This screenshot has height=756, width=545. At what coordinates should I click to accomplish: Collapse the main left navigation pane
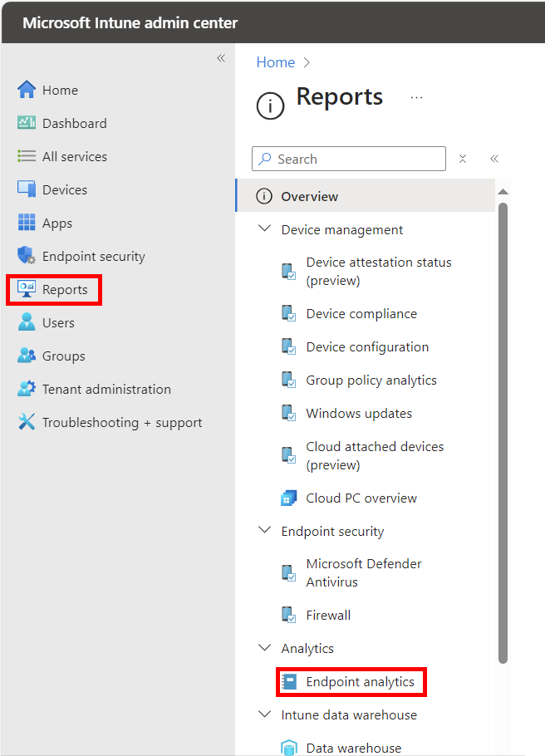coord(221,58)
